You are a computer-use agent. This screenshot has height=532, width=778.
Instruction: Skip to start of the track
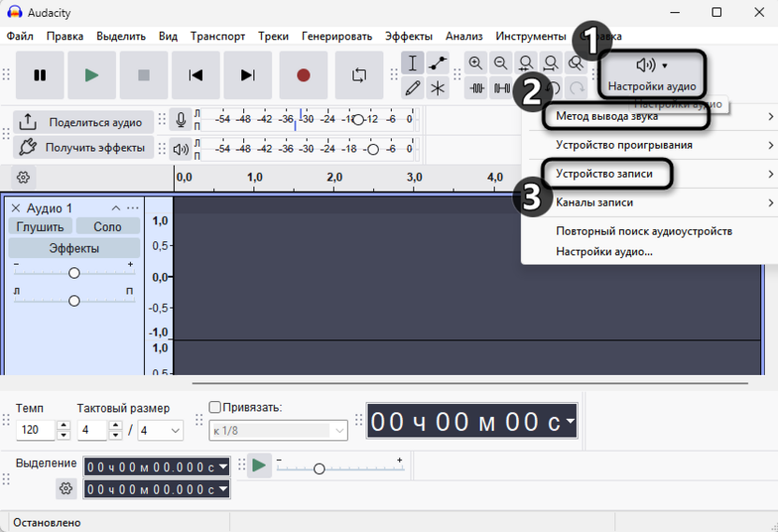point(195,76)
